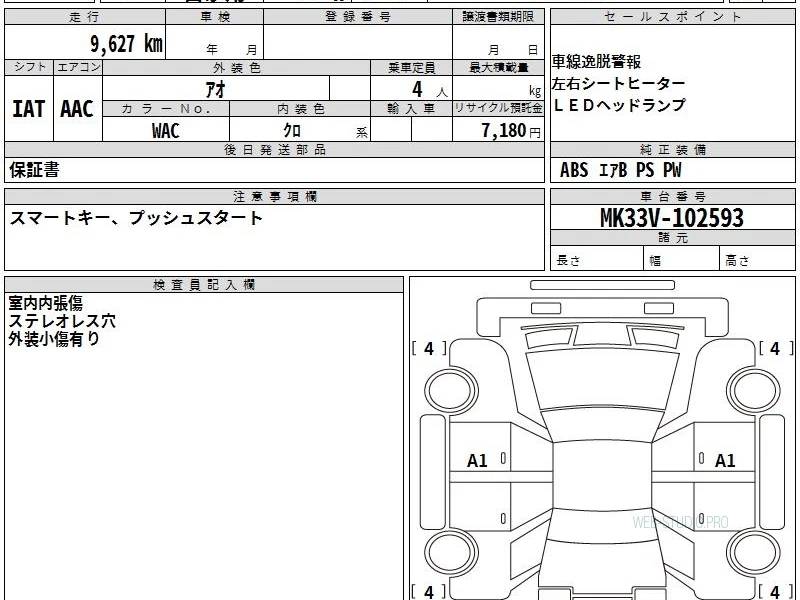Select the IAT transmission value
This screenshot has height=600, width=800.
[x=29, y=109]
